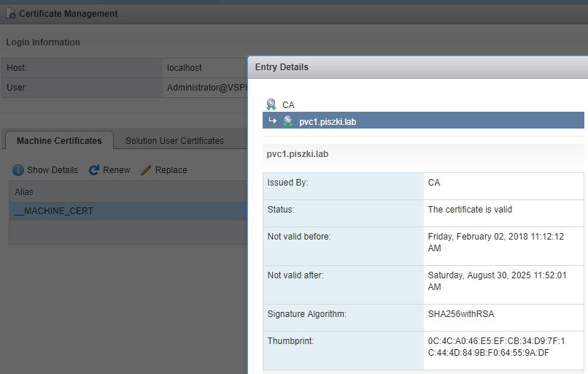Click the Renew refresh arrow icon
The image size is (588, 374).
pos(94,170)
